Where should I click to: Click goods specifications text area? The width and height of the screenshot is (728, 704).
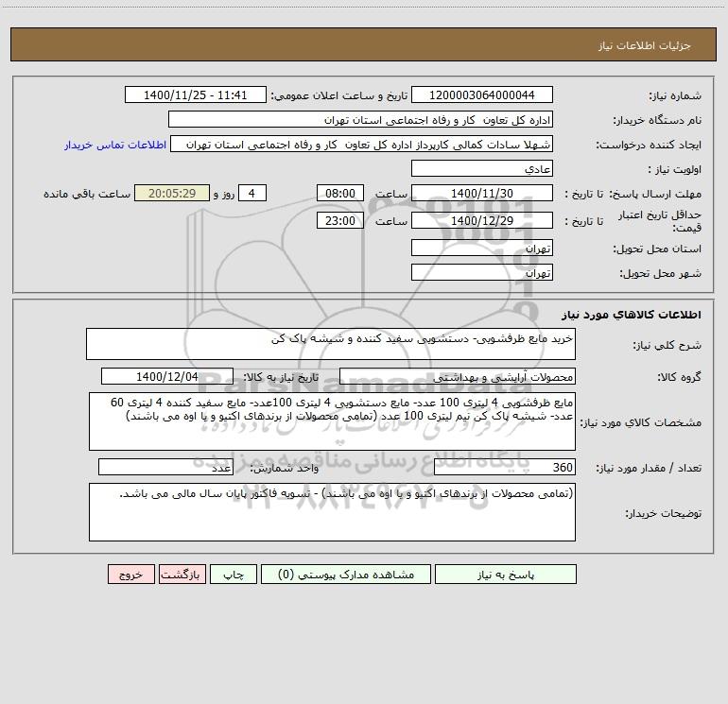[x=332, y=421]
